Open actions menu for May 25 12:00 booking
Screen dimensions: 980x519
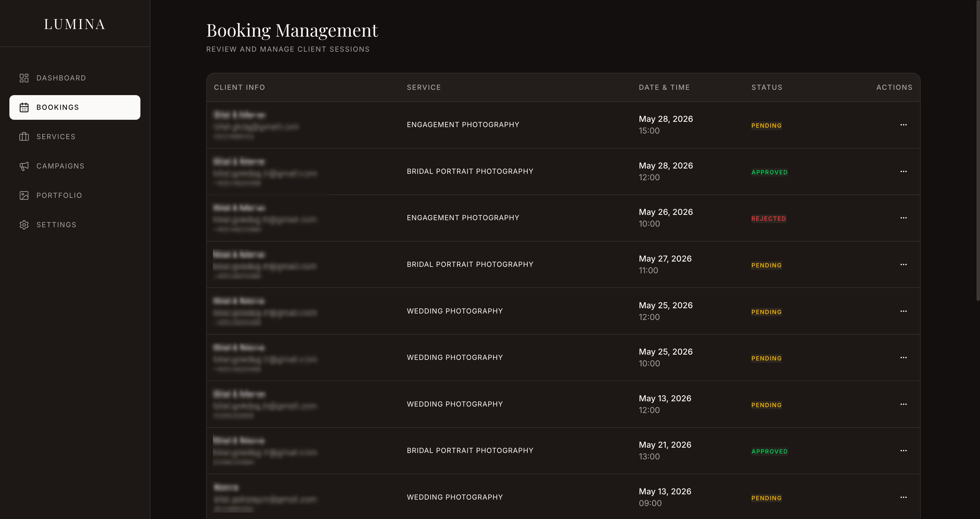pos(904,311)
